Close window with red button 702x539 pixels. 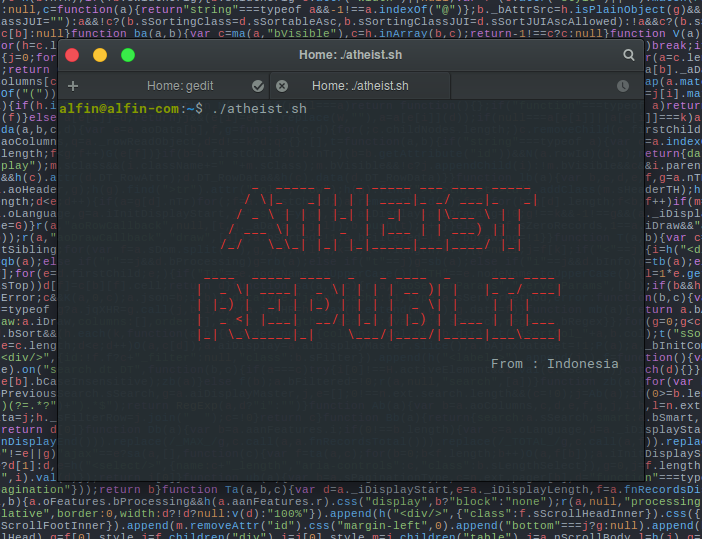click(72, 55)
